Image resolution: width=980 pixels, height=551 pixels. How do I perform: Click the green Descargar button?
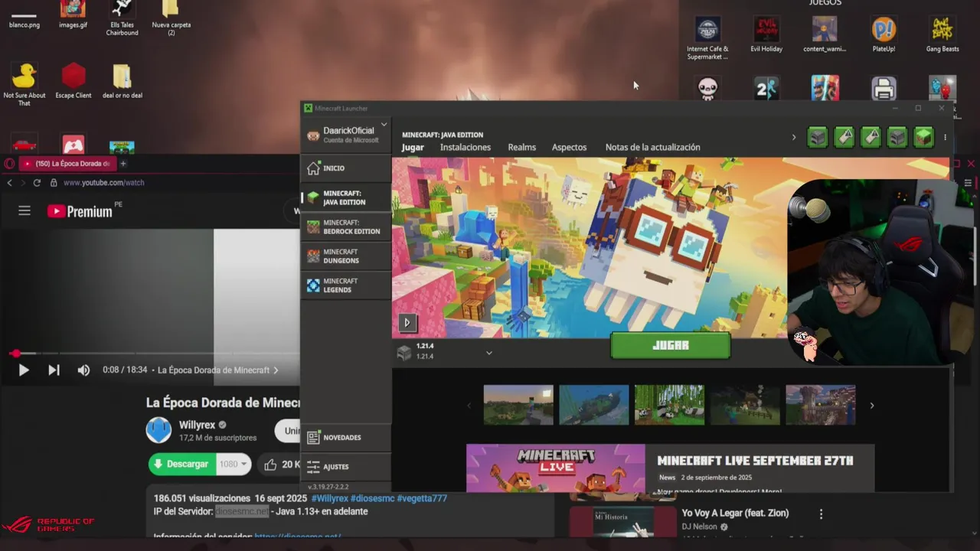181,464
